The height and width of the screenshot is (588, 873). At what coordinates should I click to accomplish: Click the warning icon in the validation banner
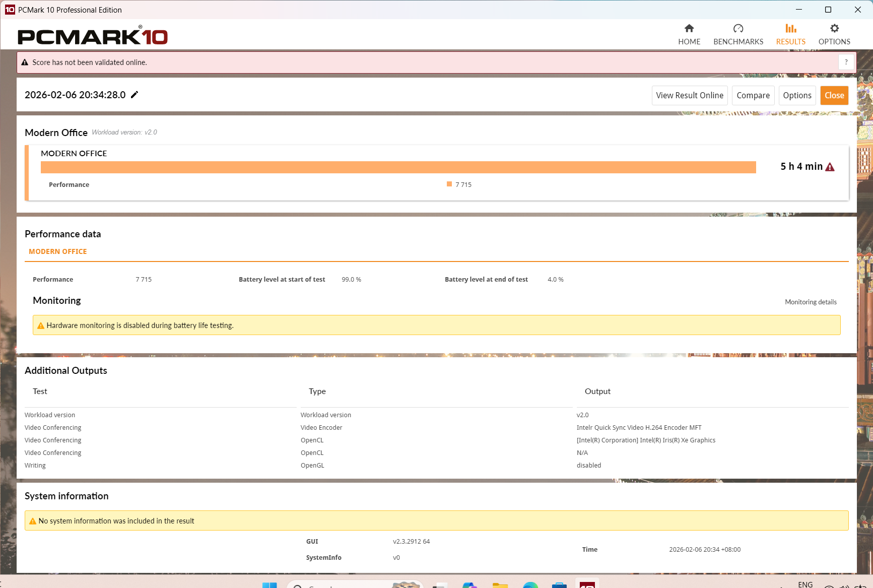pyautogui.click(x=25, y=62)
